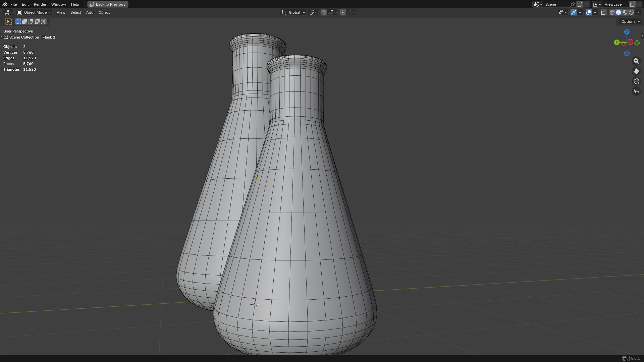Open the Render menu

(x=40, y=4)
